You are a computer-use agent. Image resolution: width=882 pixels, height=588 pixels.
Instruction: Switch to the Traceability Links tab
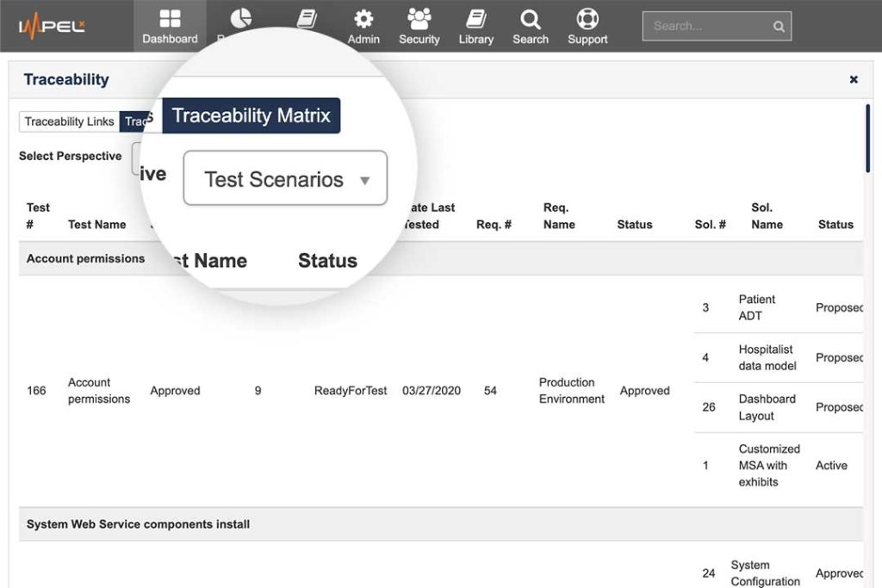pyautogui.click(x=67, y=121)
